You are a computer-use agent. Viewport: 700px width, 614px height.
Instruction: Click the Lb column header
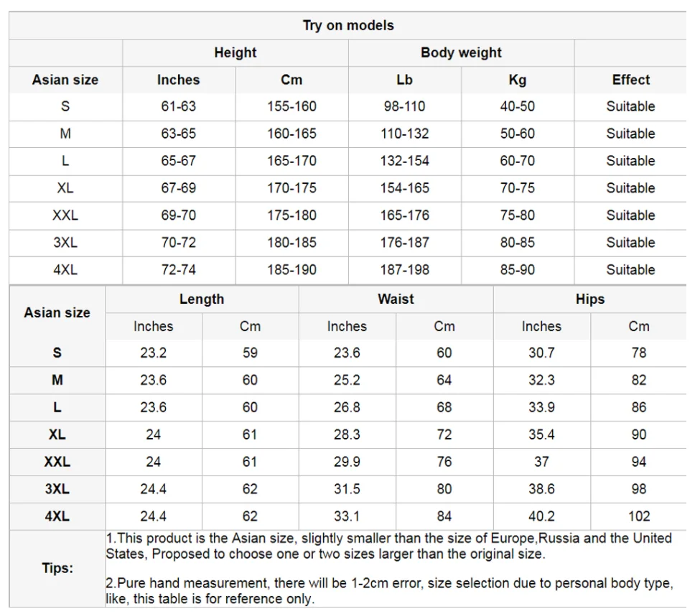[404, 80]
